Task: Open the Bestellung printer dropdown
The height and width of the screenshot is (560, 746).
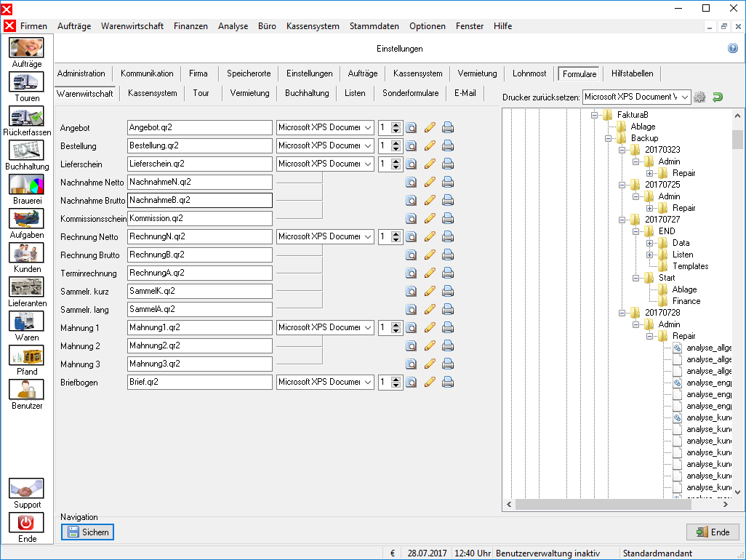Action: (368, 145)
